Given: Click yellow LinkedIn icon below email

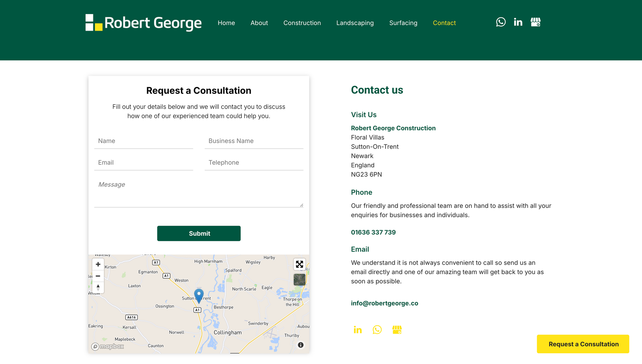Looking at the screenshot, I should [357, 330].
